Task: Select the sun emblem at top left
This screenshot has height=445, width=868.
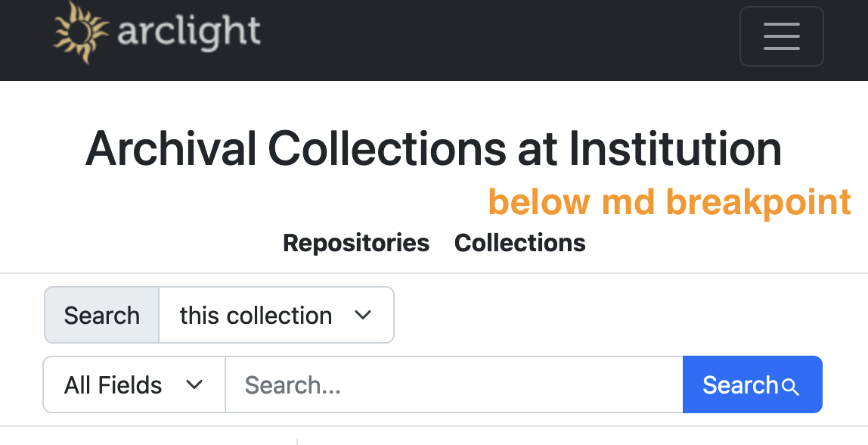Action: coord(78,32)
